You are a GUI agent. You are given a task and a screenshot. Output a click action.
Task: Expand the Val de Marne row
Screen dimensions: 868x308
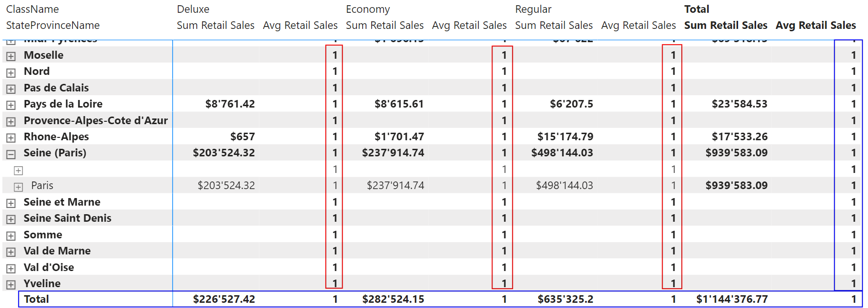coord(11,252)
